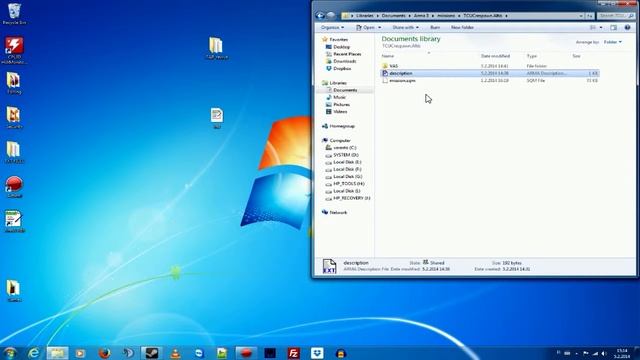Open Steam from the taskbar

(152, 353)
